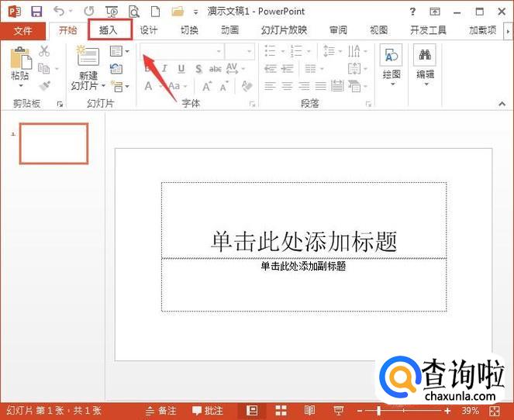The image size is (514, 420).
Task: Select the Format Painter brush
Action: click(44, 86)
